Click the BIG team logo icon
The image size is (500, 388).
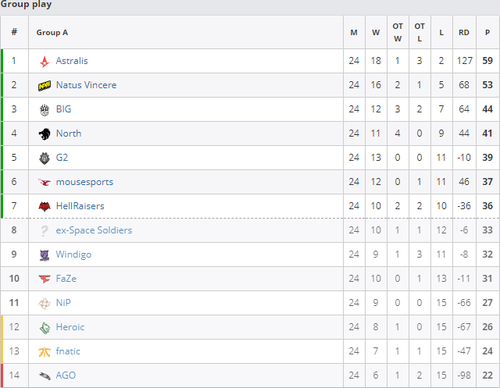44,110
